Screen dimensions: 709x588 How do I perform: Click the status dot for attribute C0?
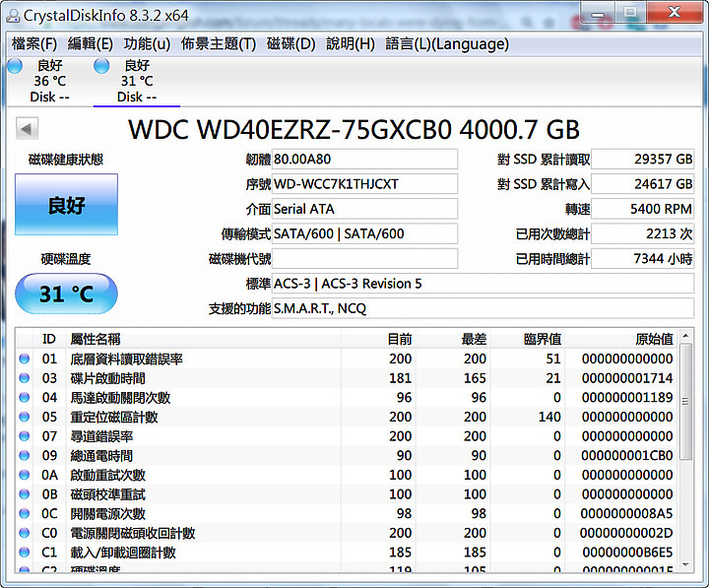(25, 533)
